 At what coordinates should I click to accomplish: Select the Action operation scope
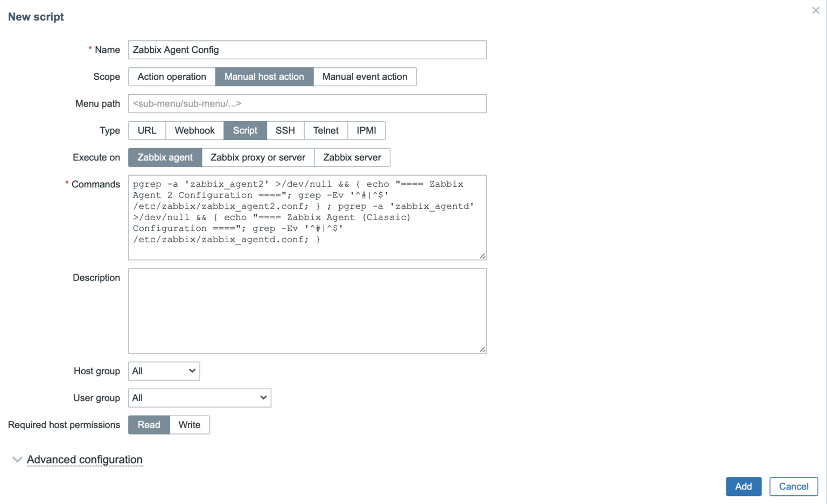[171, 76]
